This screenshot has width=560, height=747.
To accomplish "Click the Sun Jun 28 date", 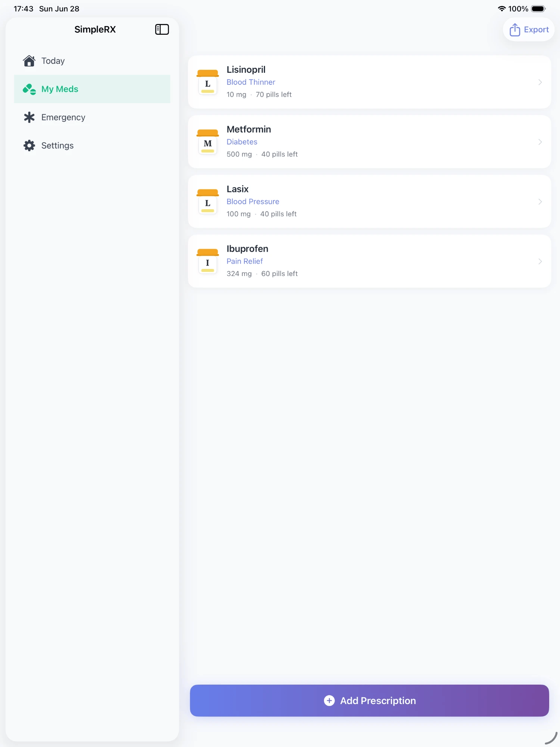I will point(59,9).
